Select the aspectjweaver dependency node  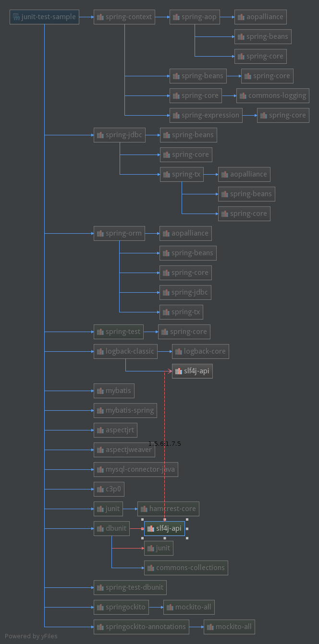(124, 450)
